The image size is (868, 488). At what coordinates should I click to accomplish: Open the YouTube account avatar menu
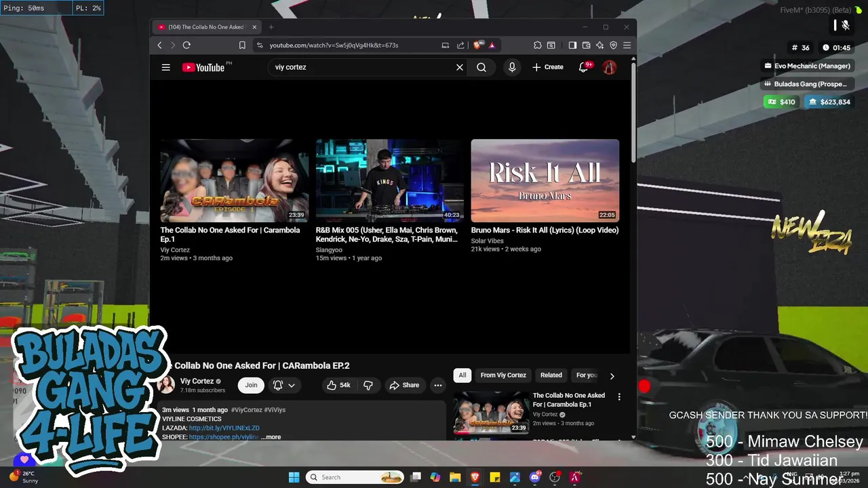coord(610,67)
